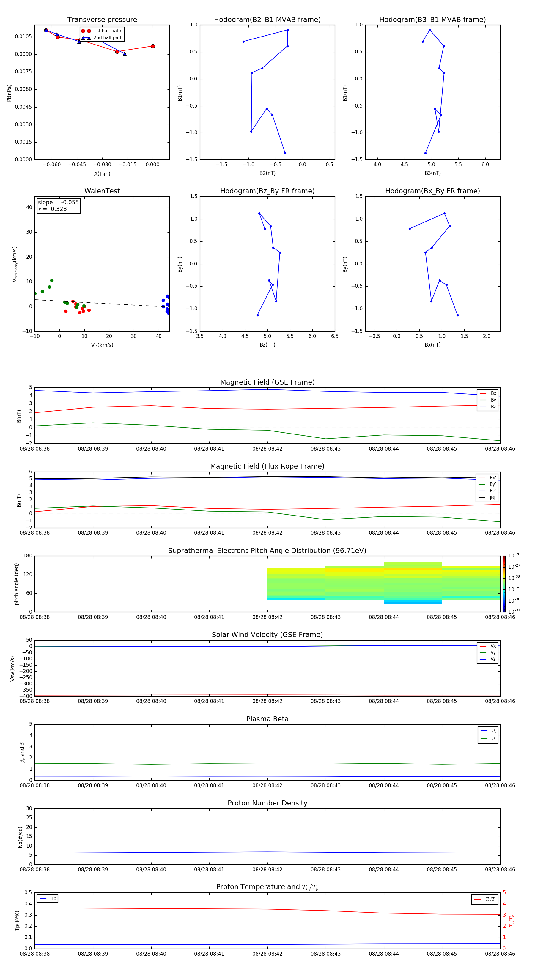Click the "10^-31" colorbar tick label
The width and height of the screenshot is (535, 980).
[x=514, y=611]
